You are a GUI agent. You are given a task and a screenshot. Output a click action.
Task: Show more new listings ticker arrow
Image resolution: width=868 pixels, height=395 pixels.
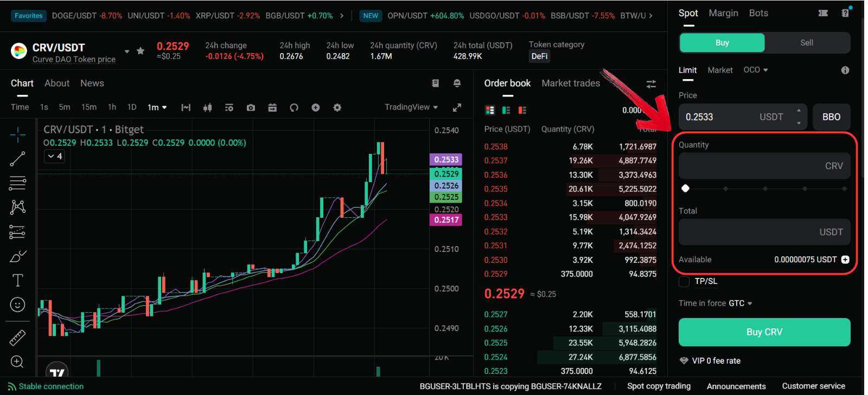click(650, 16)
